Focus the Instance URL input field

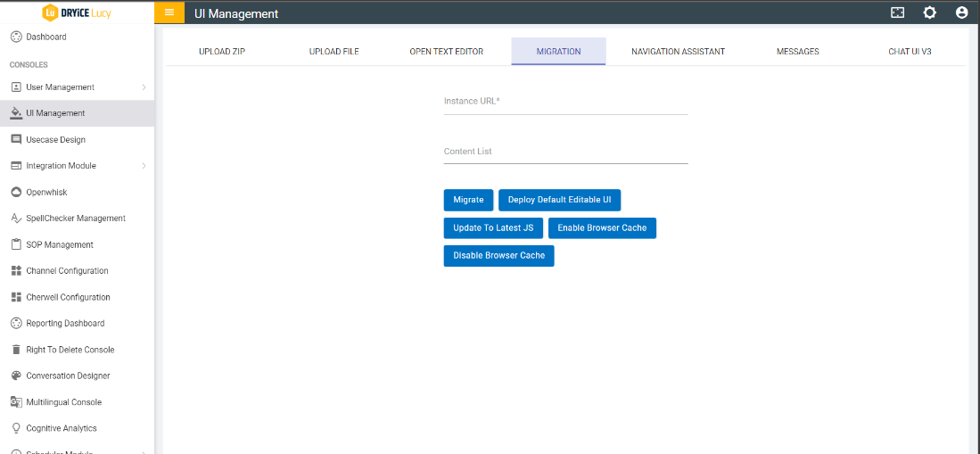tap(565, 102)
